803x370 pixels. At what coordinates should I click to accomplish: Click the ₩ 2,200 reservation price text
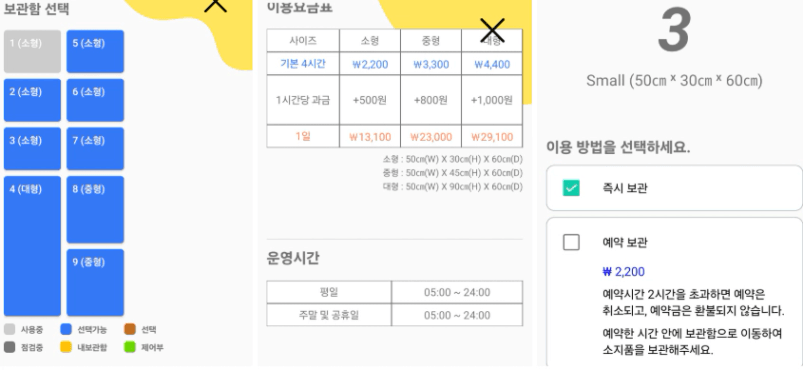(x=624, y=272)
